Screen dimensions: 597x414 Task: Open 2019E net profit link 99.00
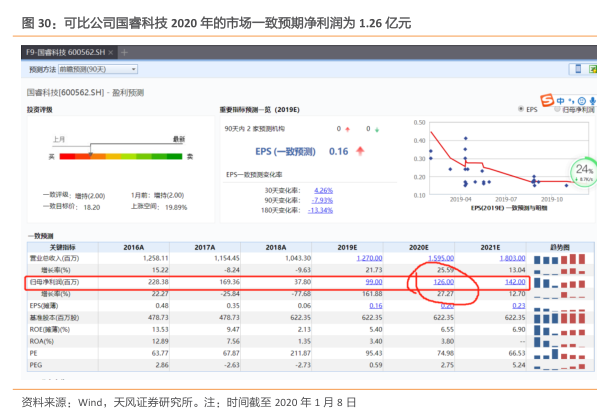click(x=374, y=282)
